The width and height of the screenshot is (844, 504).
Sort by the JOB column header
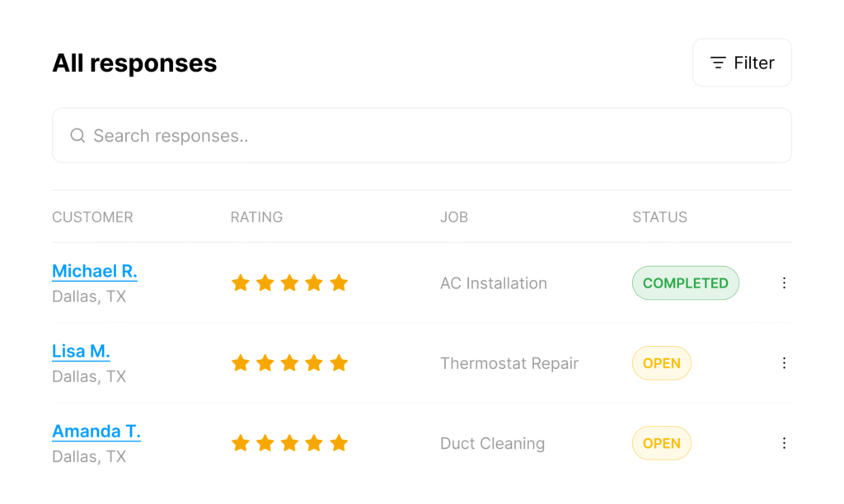[x=454, y=217]
